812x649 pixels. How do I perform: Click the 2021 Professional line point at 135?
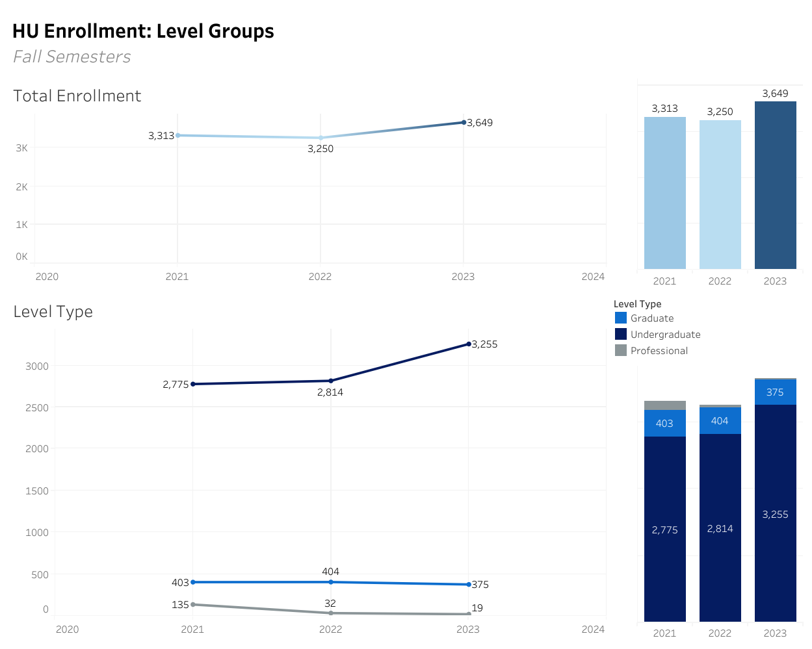click(x=193, y=604)
